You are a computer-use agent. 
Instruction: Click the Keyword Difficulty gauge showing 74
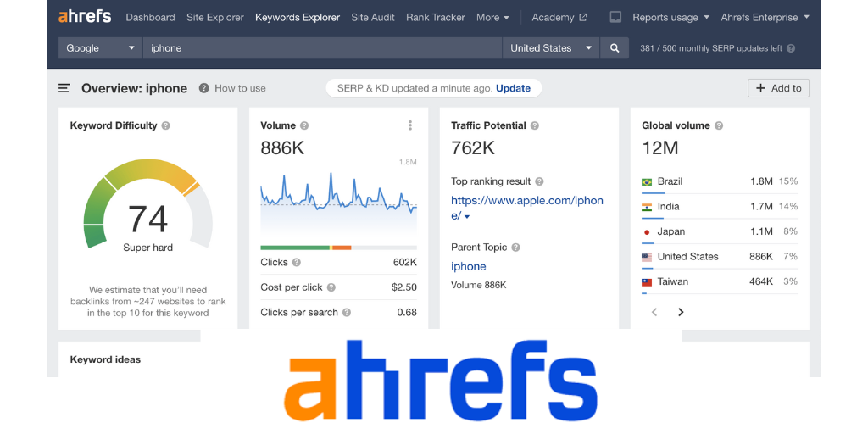tap(147, 205)
